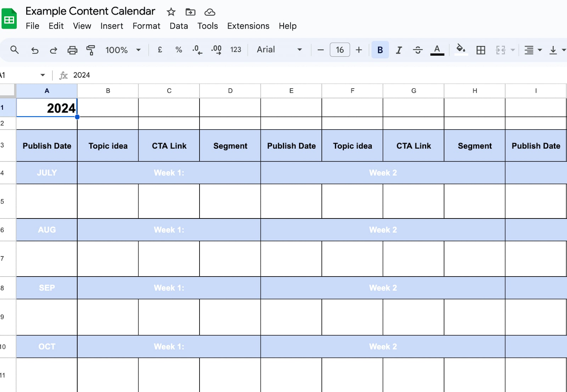Toggle strikethrough formatting button
This screenshot has height=392, width=567.
(418, 50)
